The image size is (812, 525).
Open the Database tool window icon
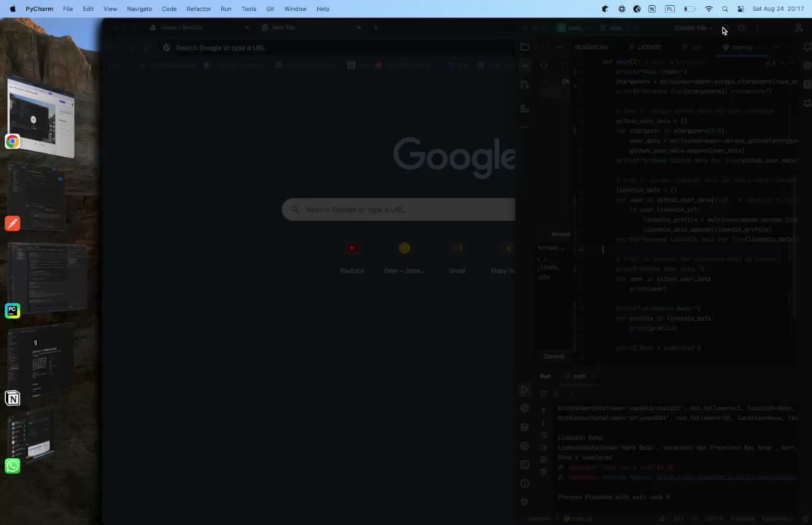click(x=807, y=85)
